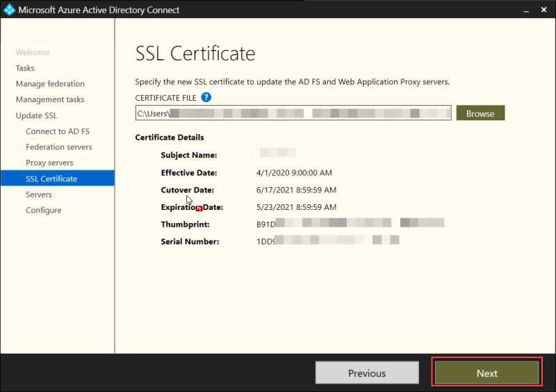This screenshot has height=392, width=556.
Task: Open the Update SSL section
Action: (37, 115)
